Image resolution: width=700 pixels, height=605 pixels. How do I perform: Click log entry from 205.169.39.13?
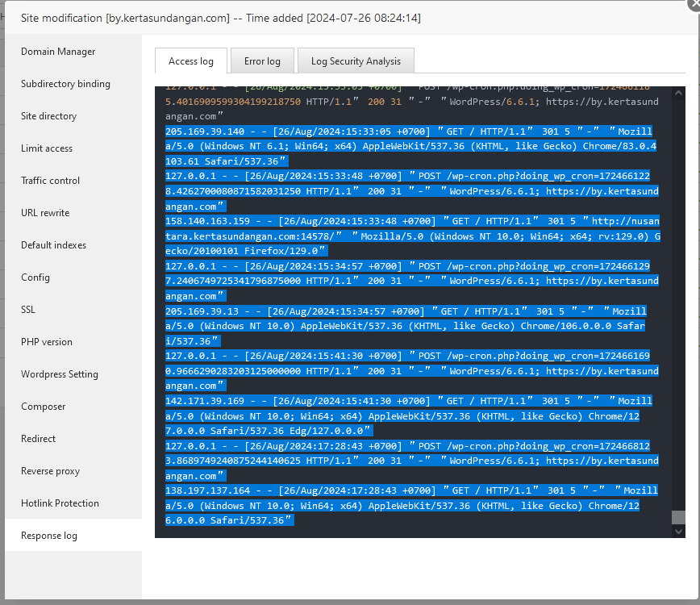pyautogui.click(x=406, y=326)
